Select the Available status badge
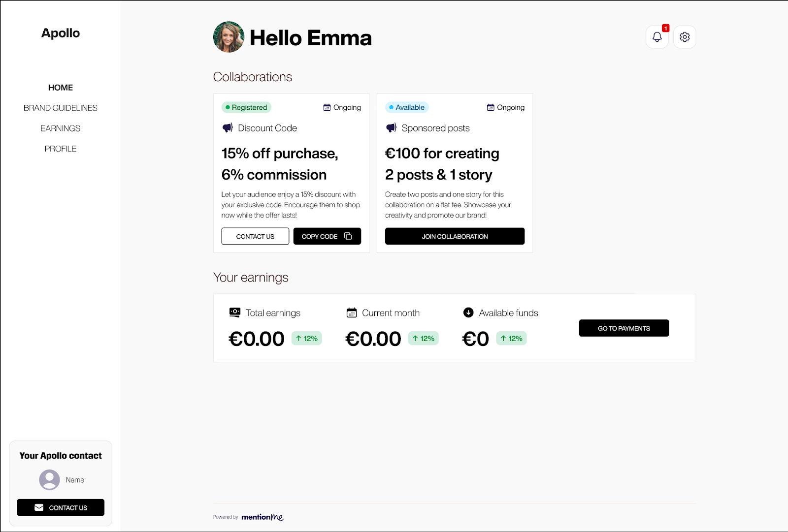Viewport: 788px width, 532px height. point(407,107)
